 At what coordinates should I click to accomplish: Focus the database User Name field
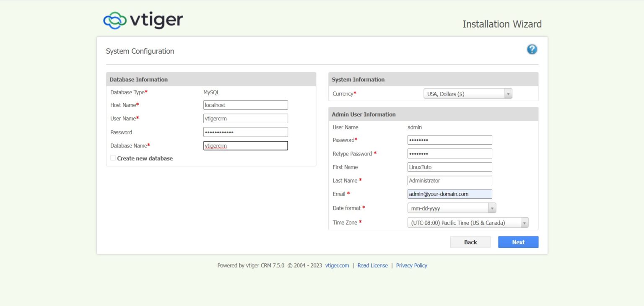(246, 119)
